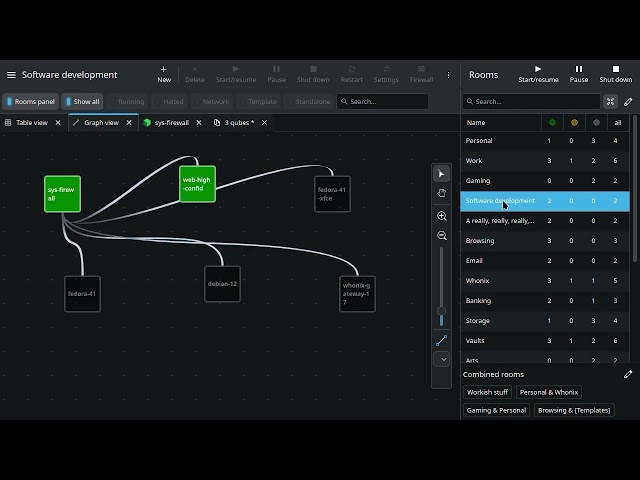This screenshot has width=640, height=480.
Task: Close the 3 qubes tab
Action: click(264, 122)
